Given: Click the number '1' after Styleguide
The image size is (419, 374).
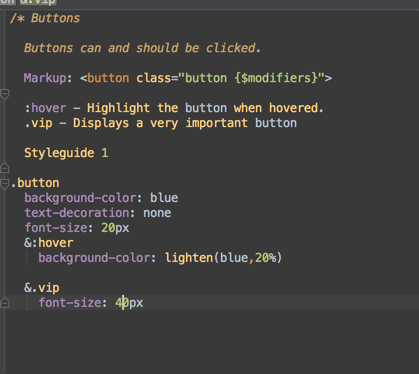Looking at the screenshot, I should (105, 153).
